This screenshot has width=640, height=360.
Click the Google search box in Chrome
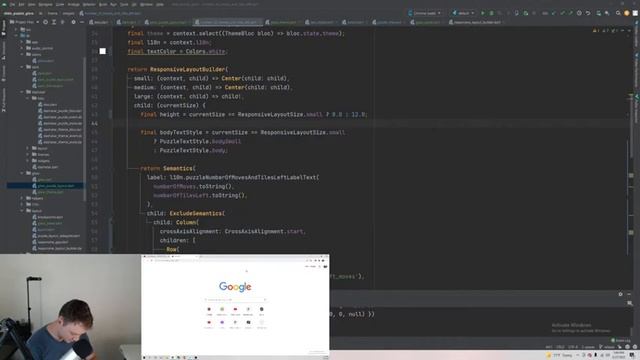pos(236,300)
